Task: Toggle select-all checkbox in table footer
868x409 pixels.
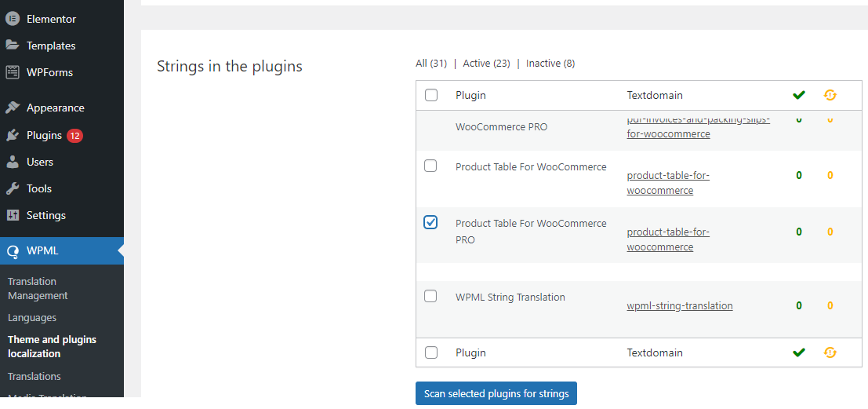Action: tap(430, 352)
